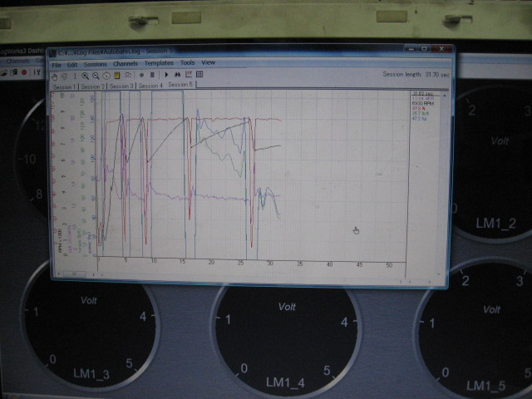Click time axis label 20
The width and height of the screenshot is (532, 399).
pos(211,263)
